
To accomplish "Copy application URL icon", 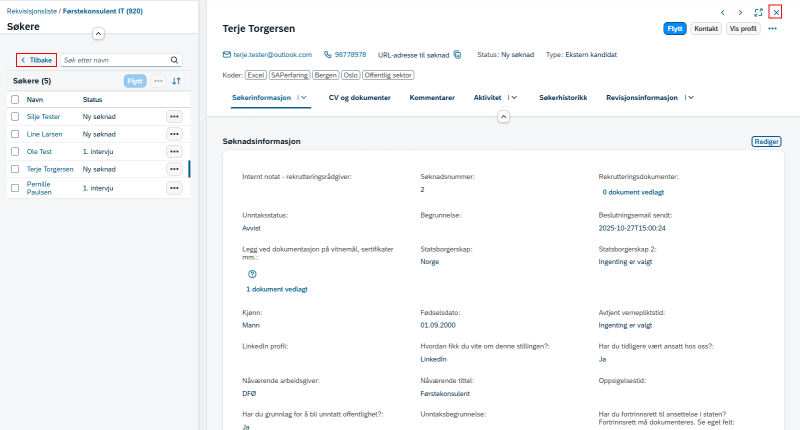I will click(x=458, y=55).
